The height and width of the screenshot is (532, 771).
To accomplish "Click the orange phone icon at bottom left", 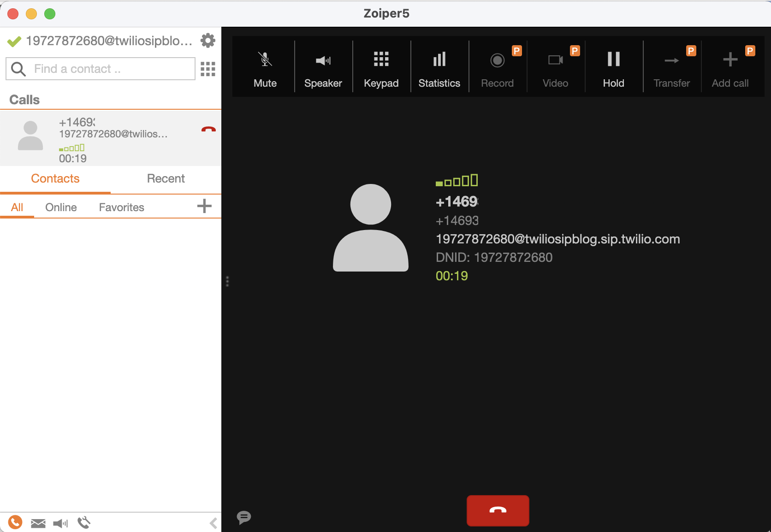I will point(15,522).
